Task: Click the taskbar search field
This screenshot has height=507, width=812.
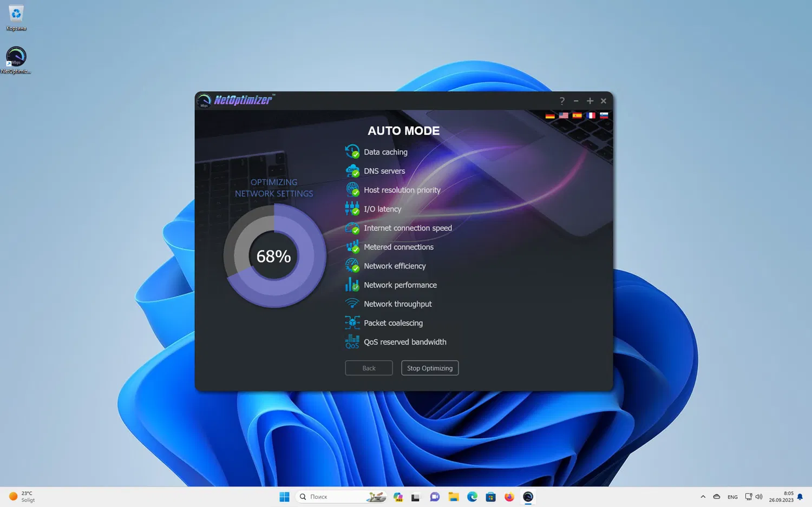Action: 342,497
